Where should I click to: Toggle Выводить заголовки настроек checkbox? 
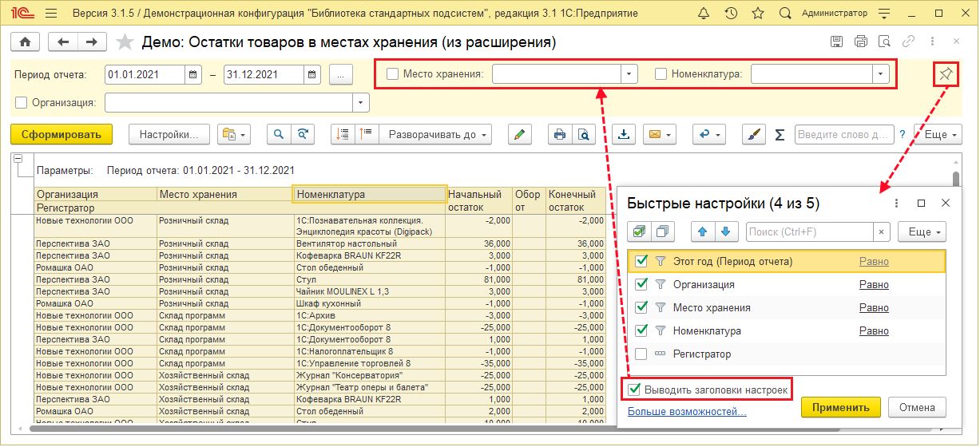pos(634,390)
